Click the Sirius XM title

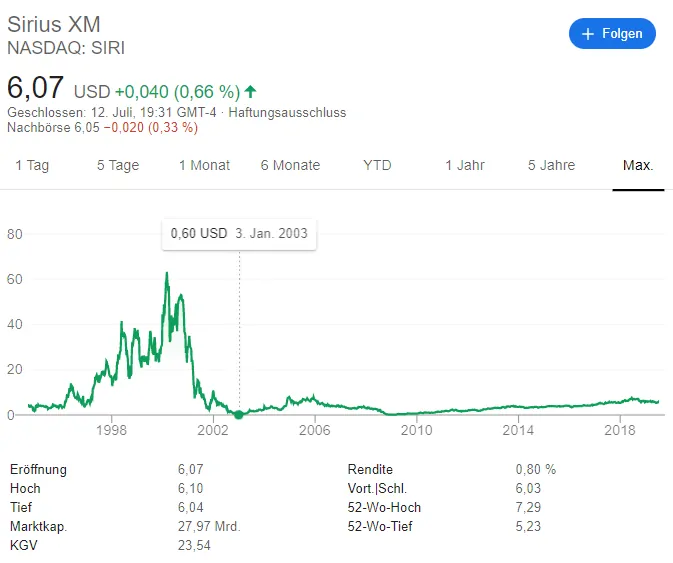pyautogui.click(x=54, y=24)
